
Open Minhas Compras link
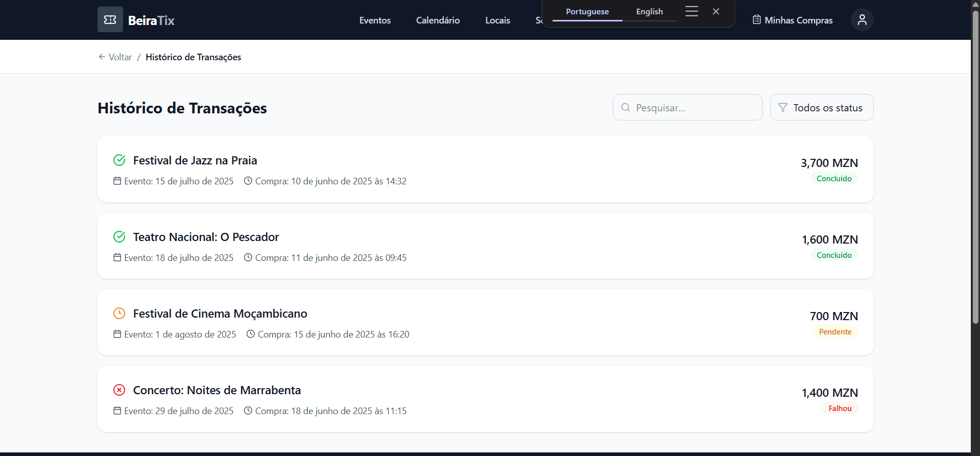[x=792, y=20]
